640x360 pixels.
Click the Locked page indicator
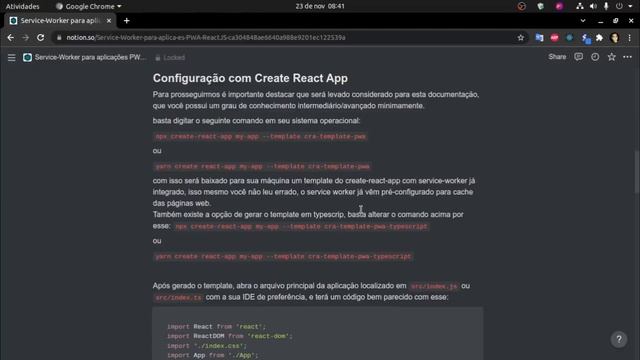click(x=170, y=58)
